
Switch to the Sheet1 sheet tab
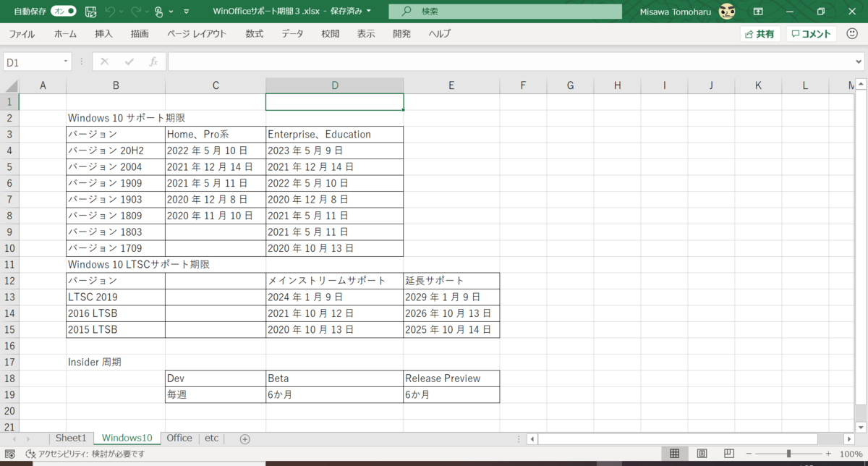71,438
